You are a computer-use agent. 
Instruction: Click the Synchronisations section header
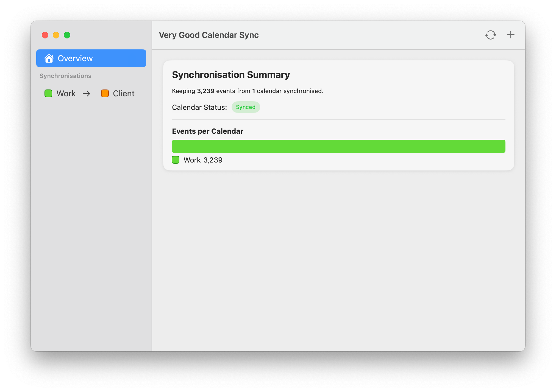65,76
